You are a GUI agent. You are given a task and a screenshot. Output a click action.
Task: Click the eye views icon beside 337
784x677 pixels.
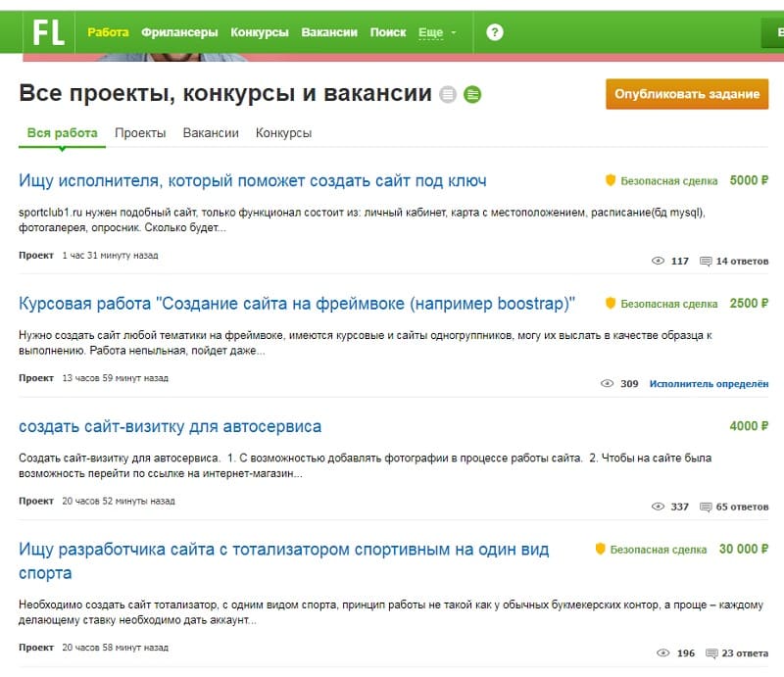click(658, 507)
